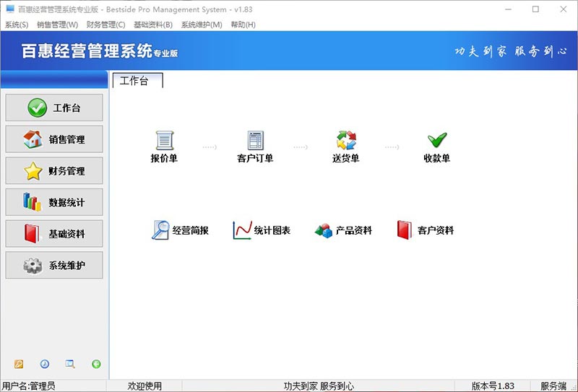Minimize the application window
This screenshot has height=392, width=578.
pos(509,9)
